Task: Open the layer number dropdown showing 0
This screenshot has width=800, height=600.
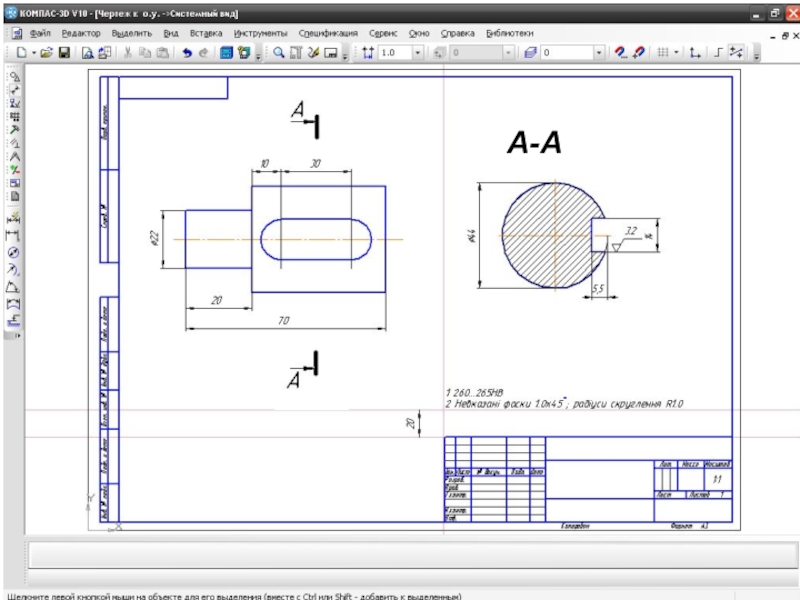Action: (599, 52)
